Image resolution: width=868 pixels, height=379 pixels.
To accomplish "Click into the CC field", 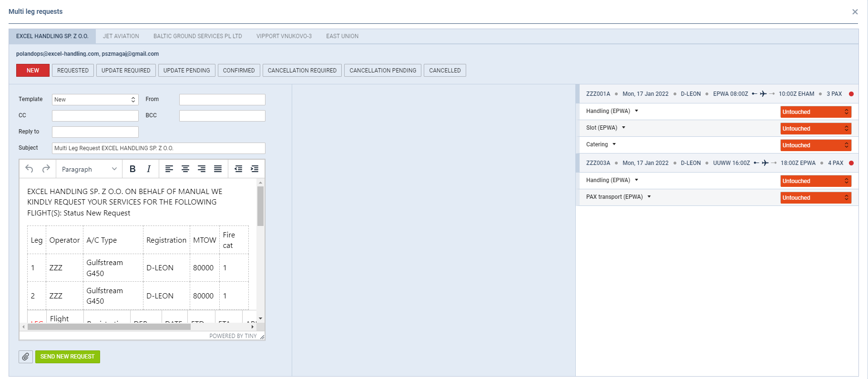I will pyautogui.click(x=95, y=116).
